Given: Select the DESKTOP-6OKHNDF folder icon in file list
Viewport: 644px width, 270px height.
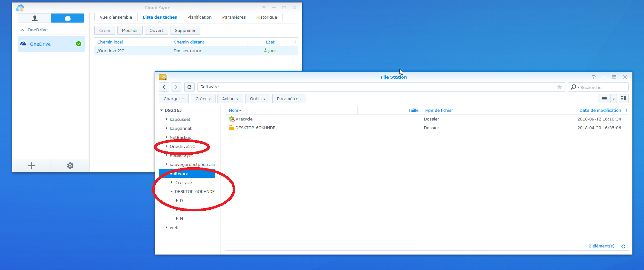Looking at the screenshot, I should [232, 128].
